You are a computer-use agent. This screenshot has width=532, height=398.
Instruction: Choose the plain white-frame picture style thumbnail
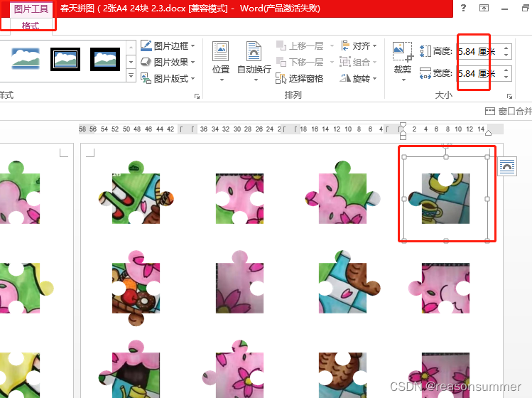[x=26, y=59]
